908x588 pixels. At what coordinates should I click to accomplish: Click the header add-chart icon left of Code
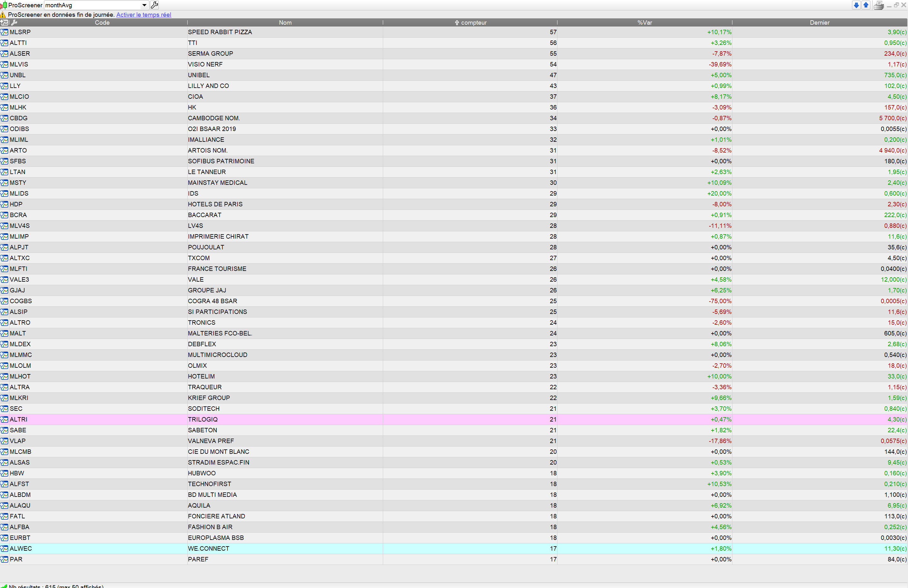point(4,22)
